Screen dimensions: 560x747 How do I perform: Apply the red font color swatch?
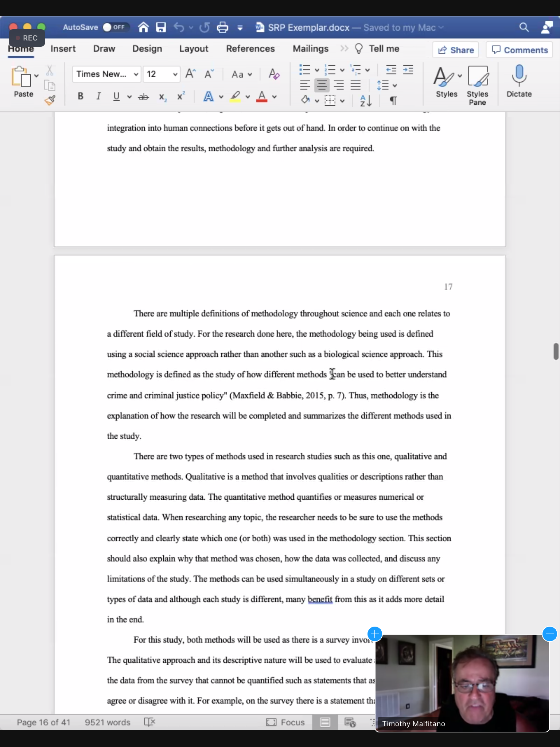click(262, 97)
